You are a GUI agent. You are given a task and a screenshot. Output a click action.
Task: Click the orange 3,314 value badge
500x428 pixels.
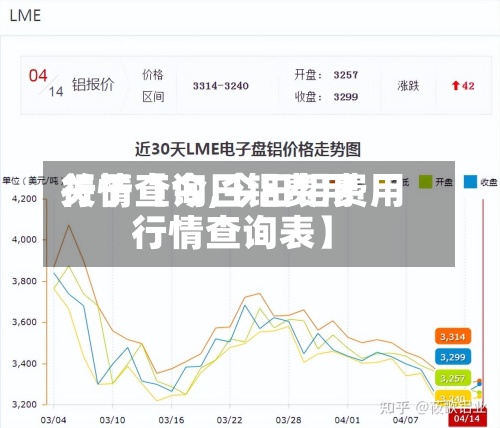[453, 337]
